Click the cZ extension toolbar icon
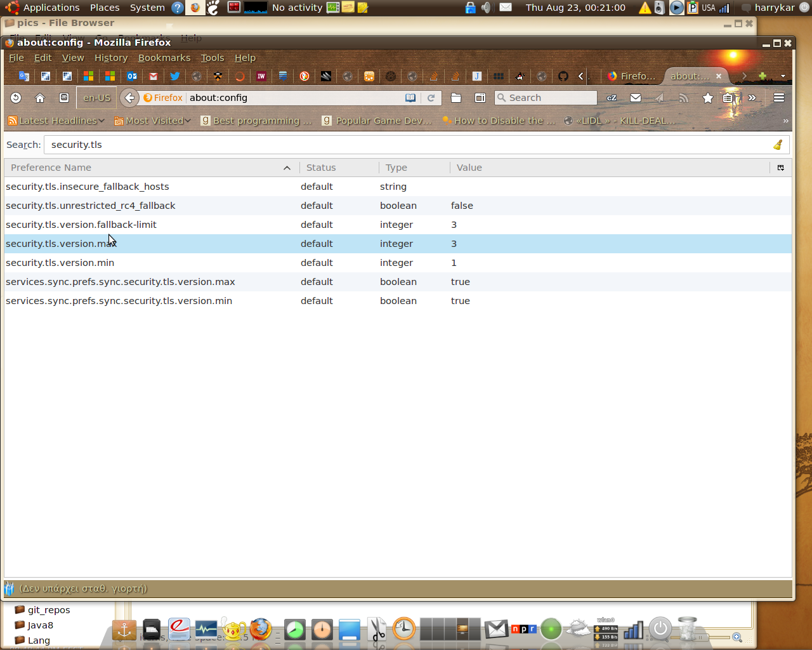The image size is (812, 650). click(x=611, y=98)
